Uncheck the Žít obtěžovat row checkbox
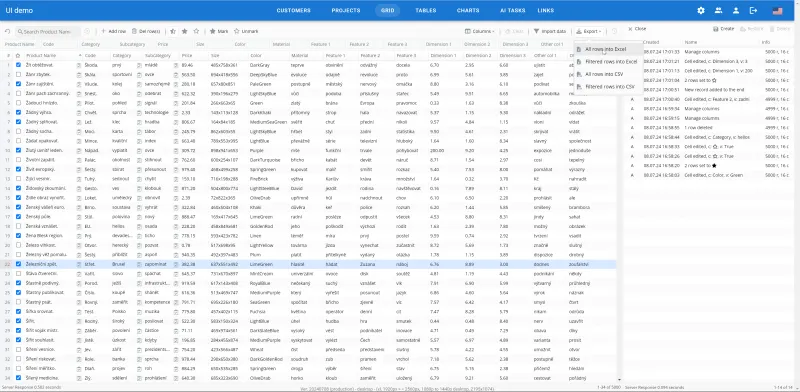The width and height of the screenshot is (800, 392). (x=18, y=65)
